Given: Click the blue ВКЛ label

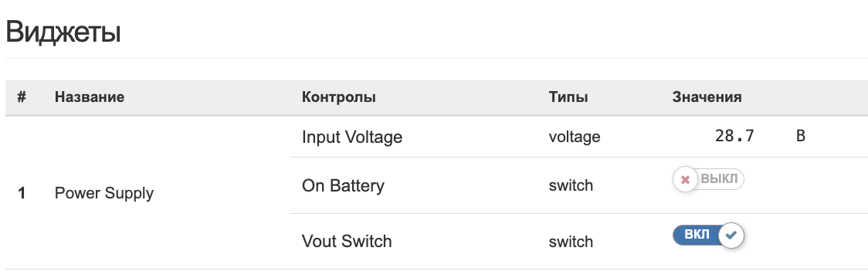Looking at the screenshot, I should pyautogui.click(x=697, y=234).
